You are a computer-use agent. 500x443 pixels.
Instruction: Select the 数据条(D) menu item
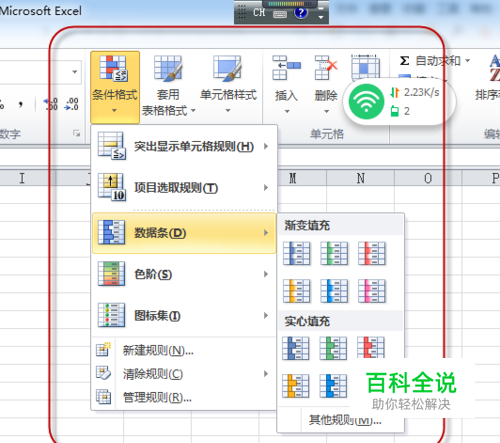coord(184,233)
